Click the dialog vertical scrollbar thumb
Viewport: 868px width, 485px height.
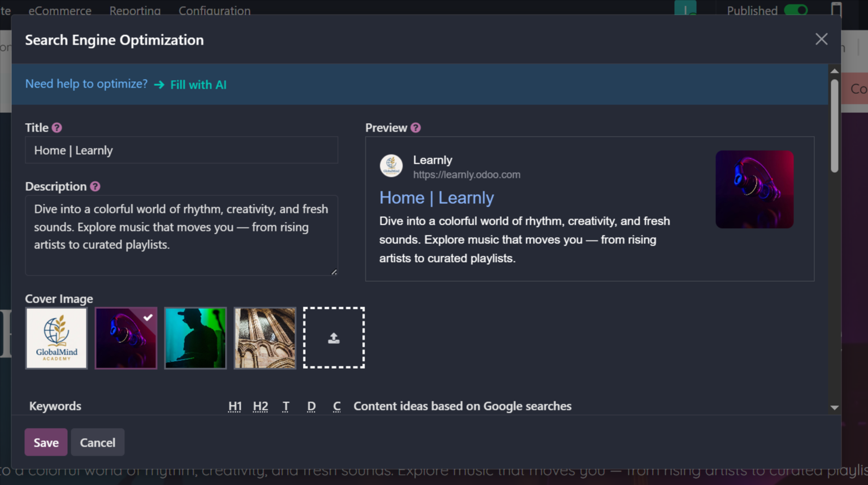[x=834, y=125]
